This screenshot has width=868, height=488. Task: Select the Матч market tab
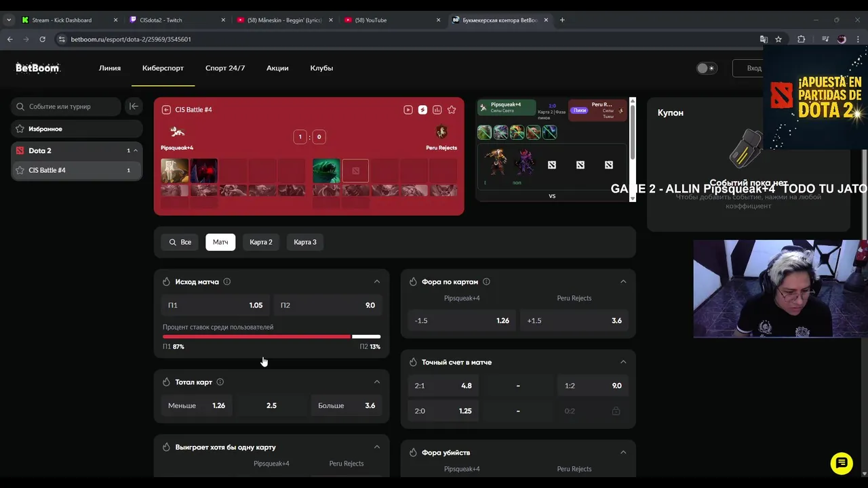coord(220,242)
